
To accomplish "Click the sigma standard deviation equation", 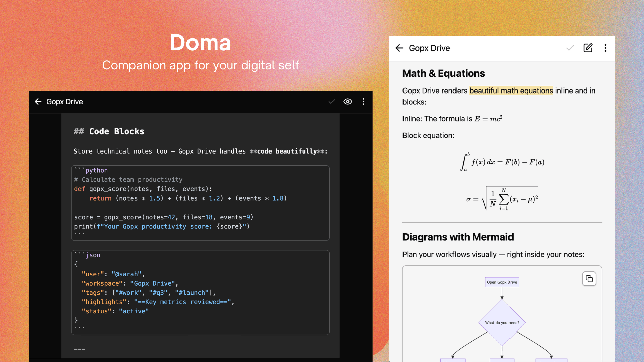I will point(502,199).
